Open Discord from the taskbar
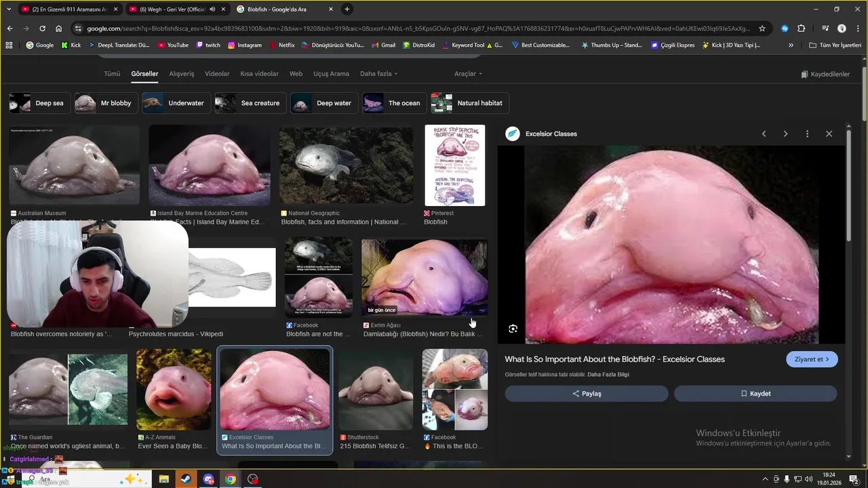Viewport: 868px width, 488px height. click(x=208, y=479)
